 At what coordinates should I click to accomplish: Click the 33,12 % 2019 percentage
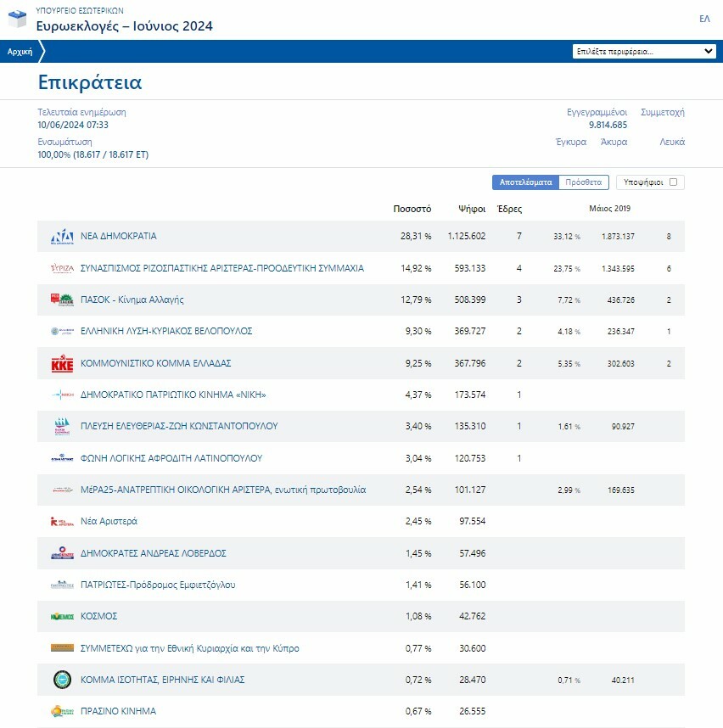tap(567, 237)
